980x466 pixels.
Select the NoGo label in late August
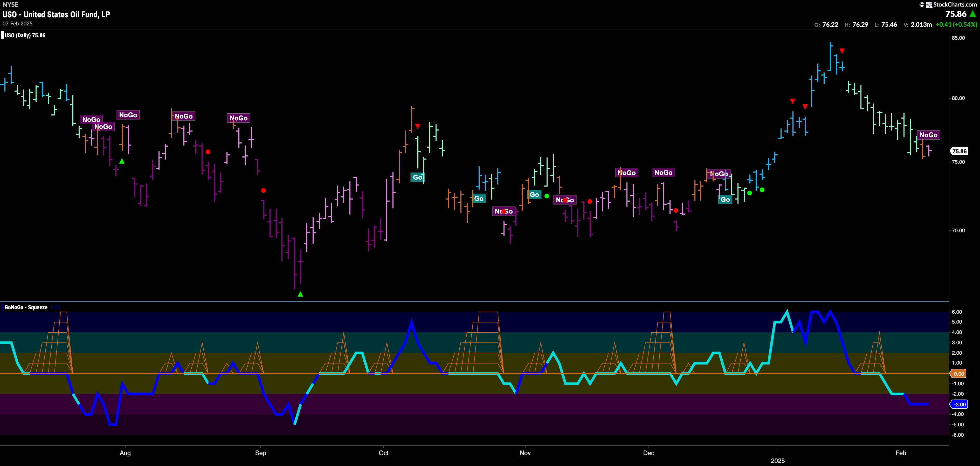(x=239, y=118)
